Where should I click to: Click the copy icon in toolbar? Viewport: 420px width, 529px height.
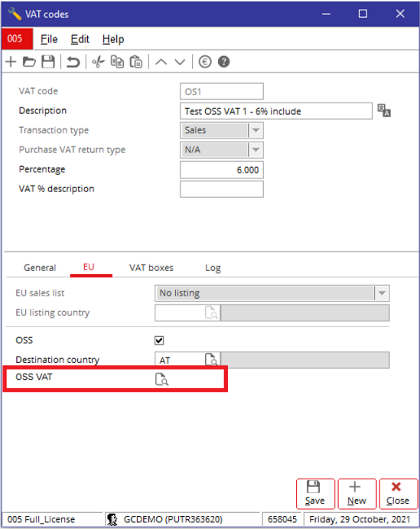pos(117,62)
